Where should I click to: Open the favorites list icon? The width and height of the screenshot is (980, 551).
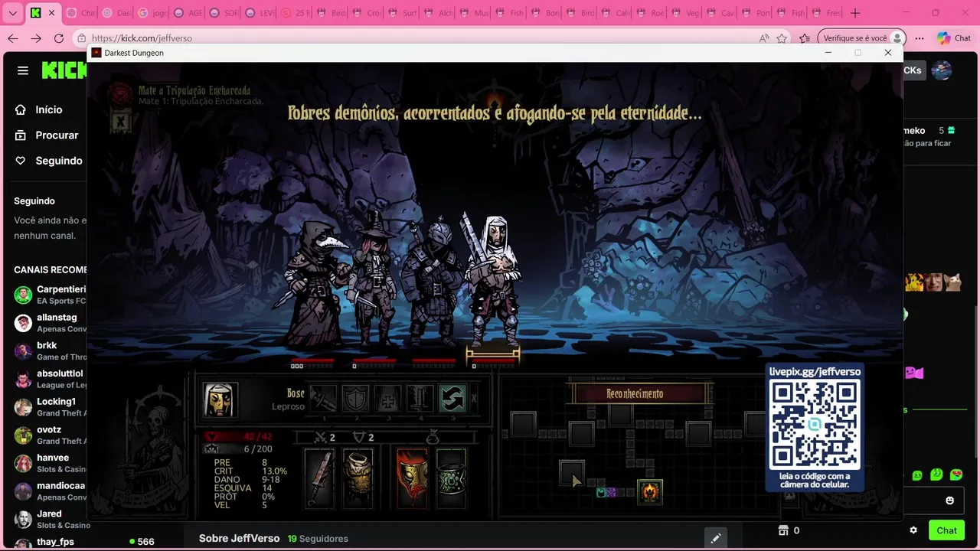point(805,38)
